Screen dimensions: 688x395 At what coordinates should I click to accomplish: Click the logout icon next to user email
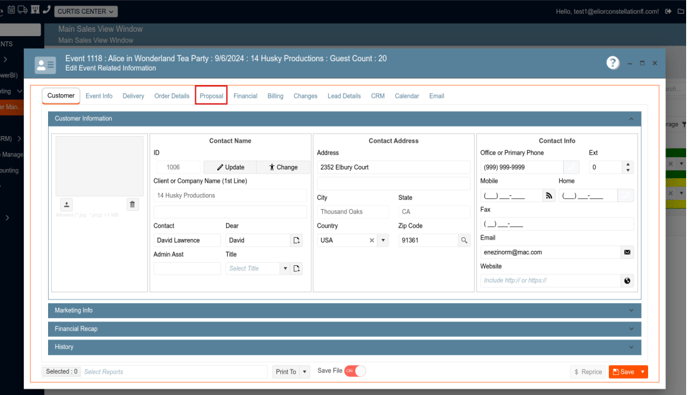(x=668, y=11)
